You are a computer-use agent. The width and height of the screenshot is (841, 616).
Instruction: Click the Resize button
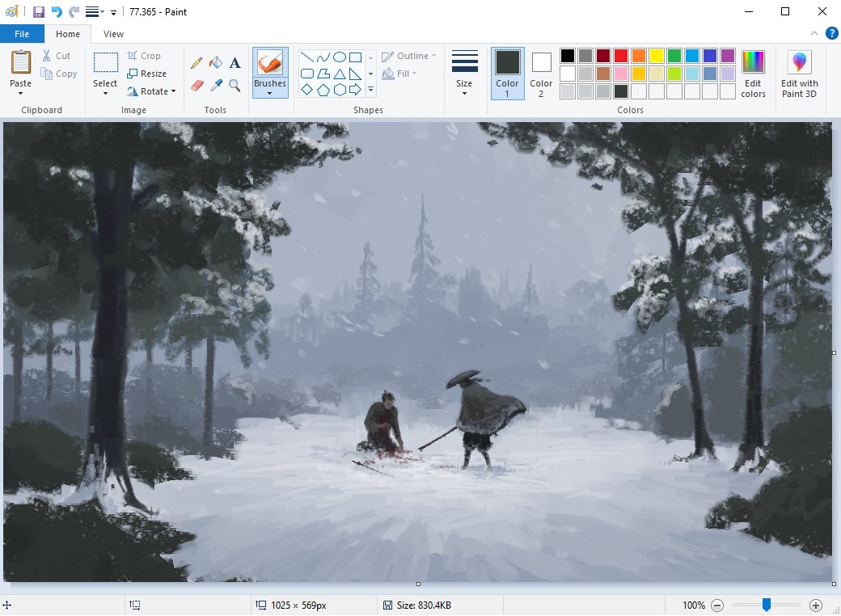click(x=146, y=74)
